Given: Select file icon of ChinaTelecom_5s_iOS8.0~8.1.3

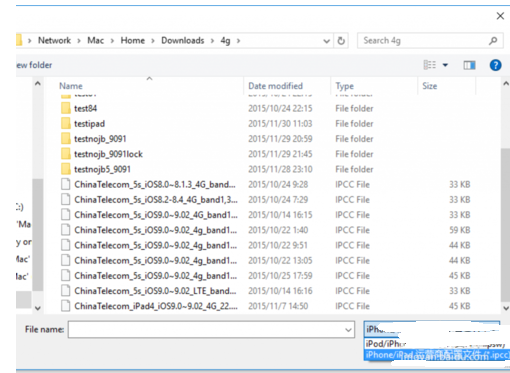Looking at the screenshot, I should pos(66,184).
